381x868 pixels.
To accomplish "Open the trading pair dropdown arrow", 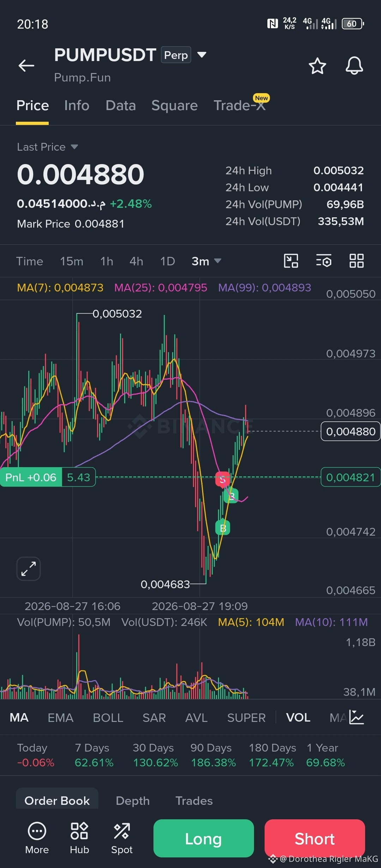I will 201,55.
